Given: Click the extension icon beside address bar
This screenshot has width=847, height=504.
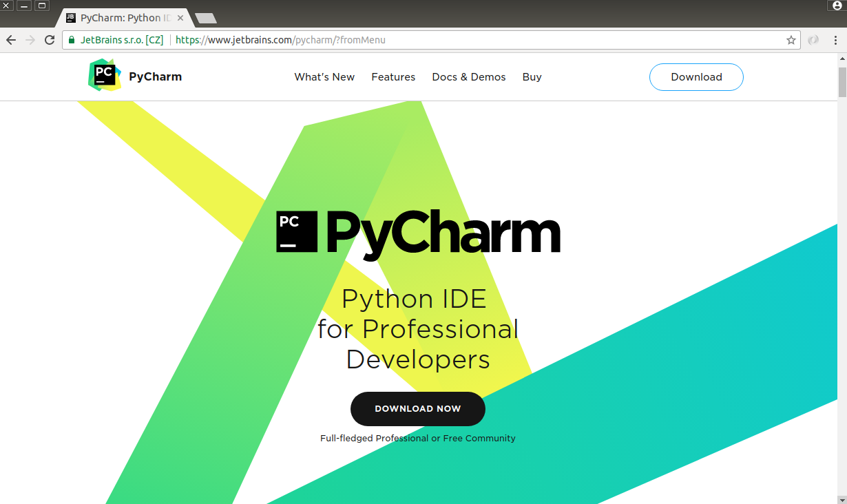Looking at the screenshot, I should point(813,40).
